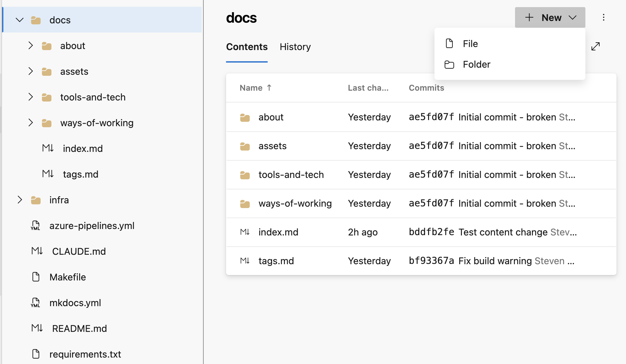The width and height of the screenshot is (626, 364).
Task: Click the vertical three-dot more options icon
Action: pos(603,18)
